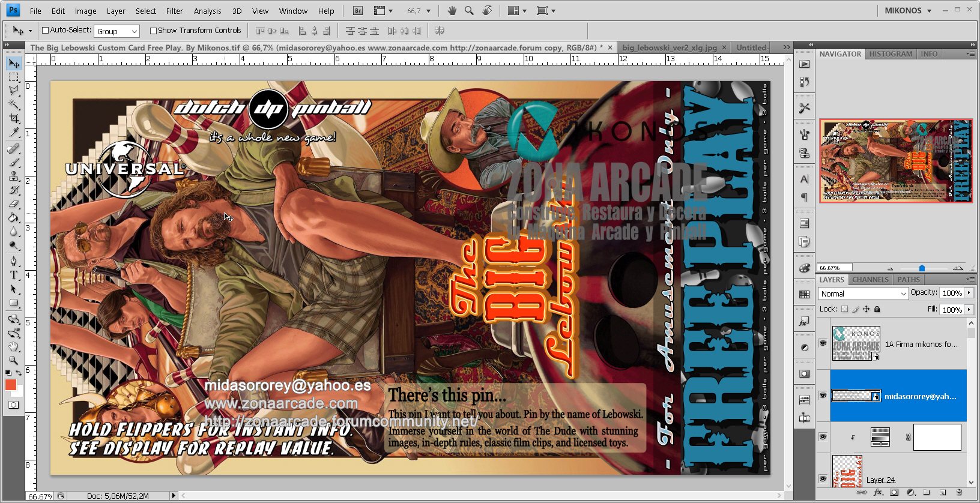Select the Horizontal Type tool

[x=13, y=275]
